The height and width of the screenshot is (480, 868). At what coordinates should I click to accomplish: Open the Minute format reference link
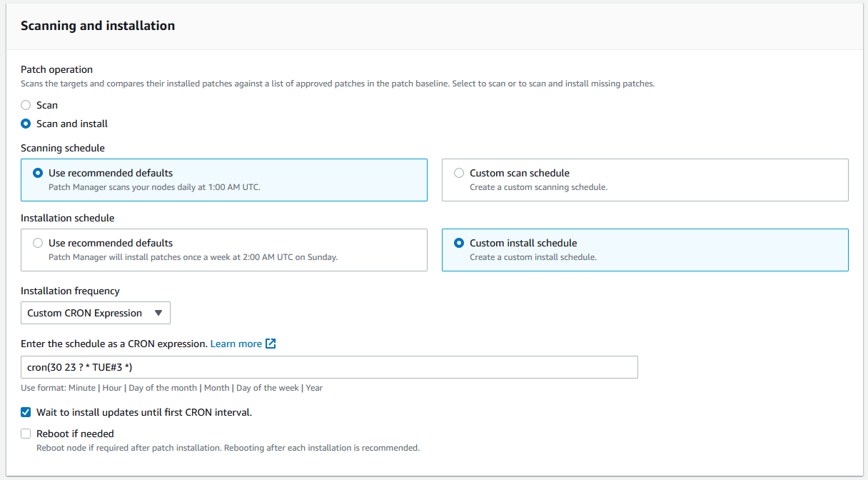[x=82, y=387]
